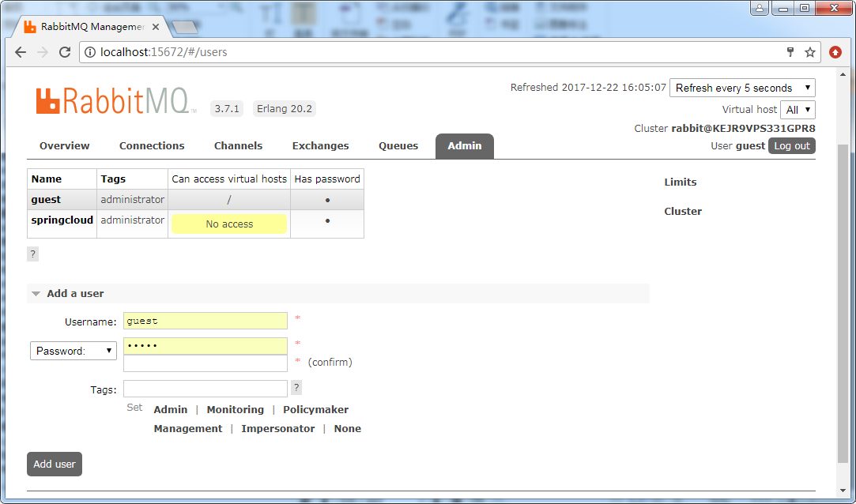Switch to the Overview tab
Screen dimensions: 856x504
65,145
